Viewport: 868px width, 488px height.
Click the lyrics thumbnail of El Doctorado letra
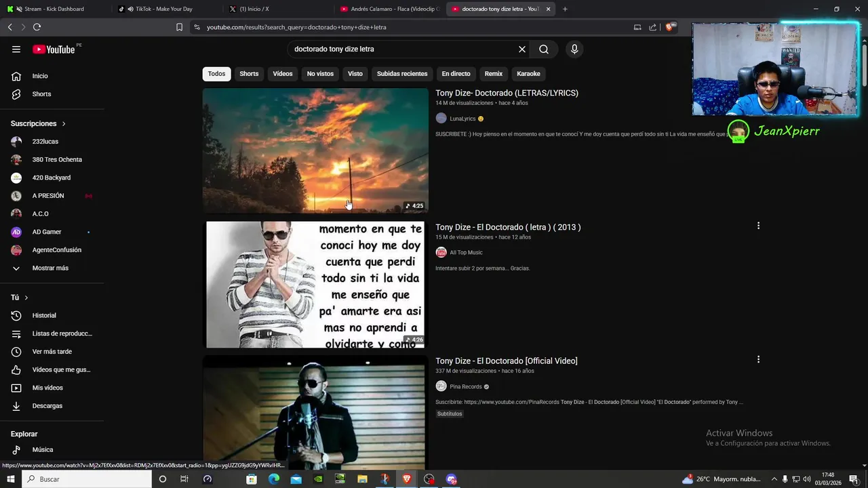coord(315,284)
